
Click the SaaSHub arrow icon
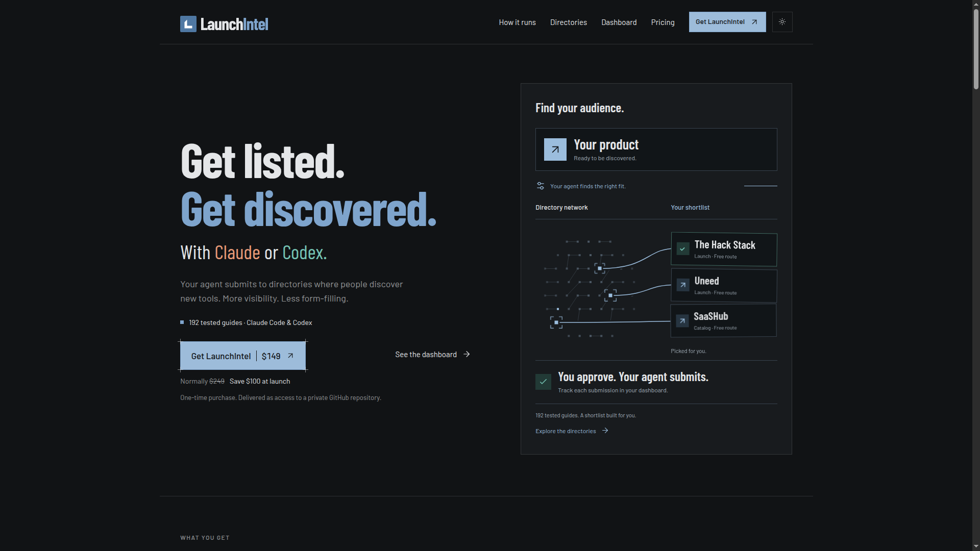[x=682, y=321]
